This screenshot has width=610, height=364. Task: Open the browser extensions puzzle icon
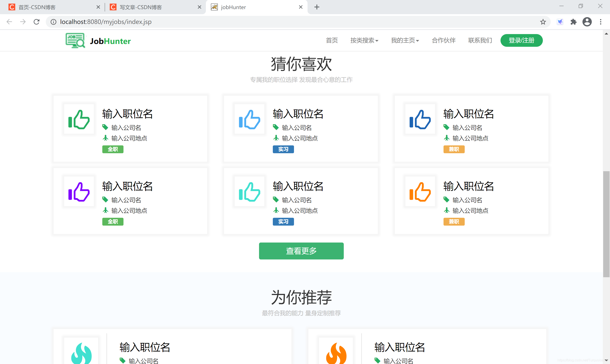573,22
